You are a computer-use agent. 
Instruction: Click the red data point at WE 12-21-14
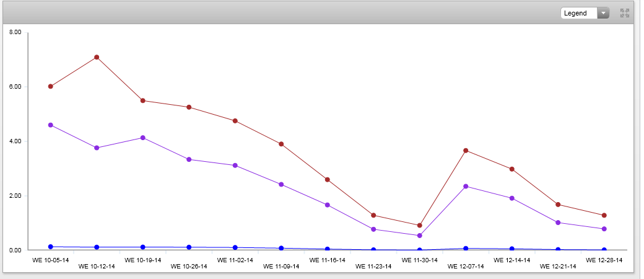[x=558, y=205]
